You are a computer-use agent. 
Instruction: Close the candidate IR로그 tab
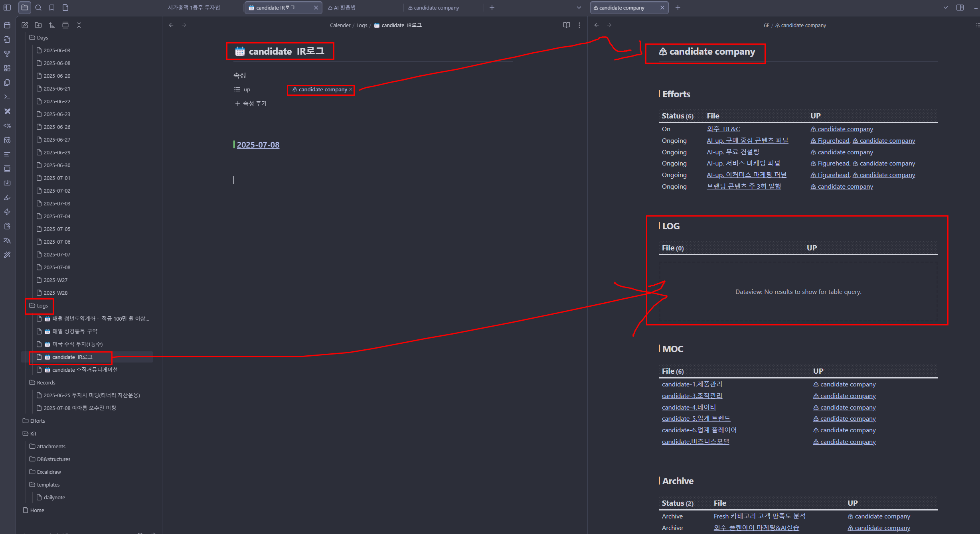point(316,8)
